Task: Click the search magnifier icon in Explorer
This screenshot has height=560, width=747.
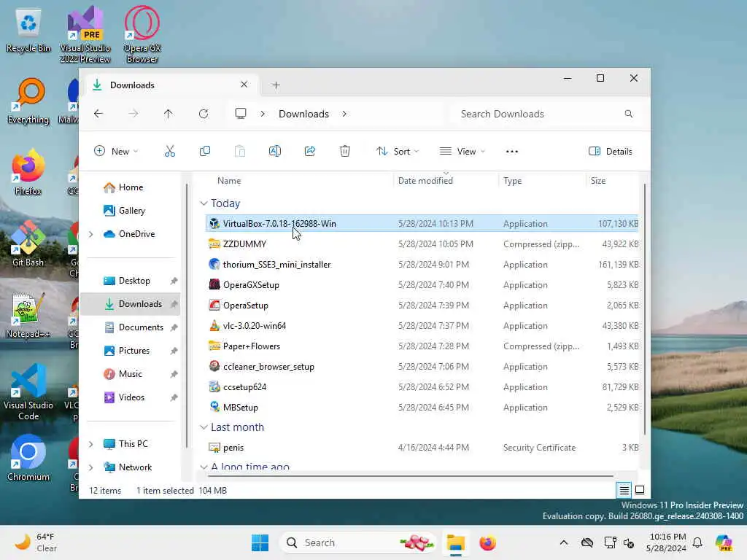Action: coord(628,114)
